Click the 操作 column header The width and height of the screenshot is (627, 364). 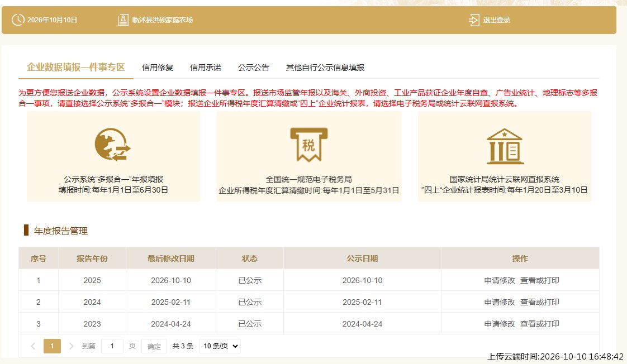[520, 258]
